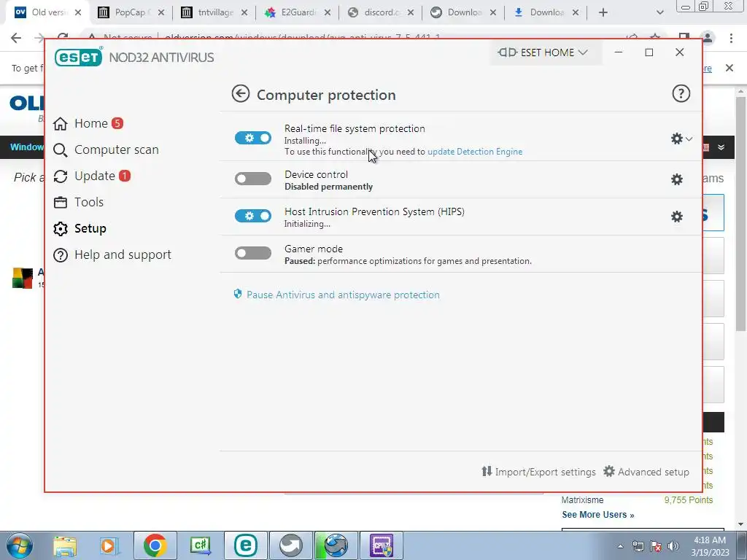Close the Old version Chrome tab
The height and width of the screenshot is (560, 747).
pos(78,12)
